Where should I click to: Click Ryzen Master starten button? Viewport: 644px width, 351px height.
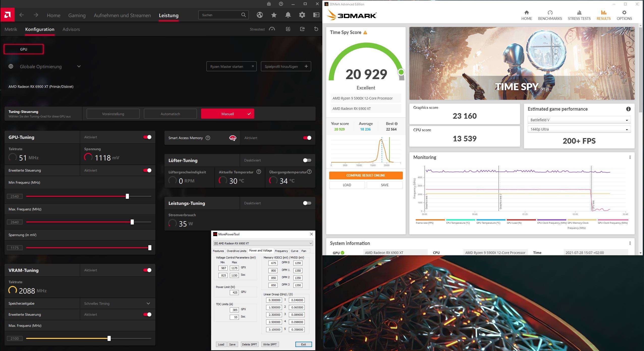point(232,66)
